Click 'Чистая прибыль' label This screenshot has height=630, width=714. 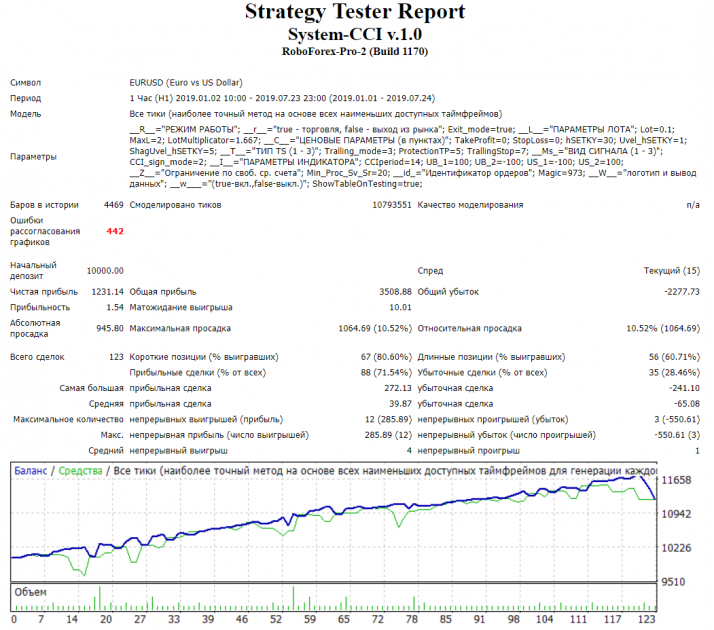[x=44, y=292]
